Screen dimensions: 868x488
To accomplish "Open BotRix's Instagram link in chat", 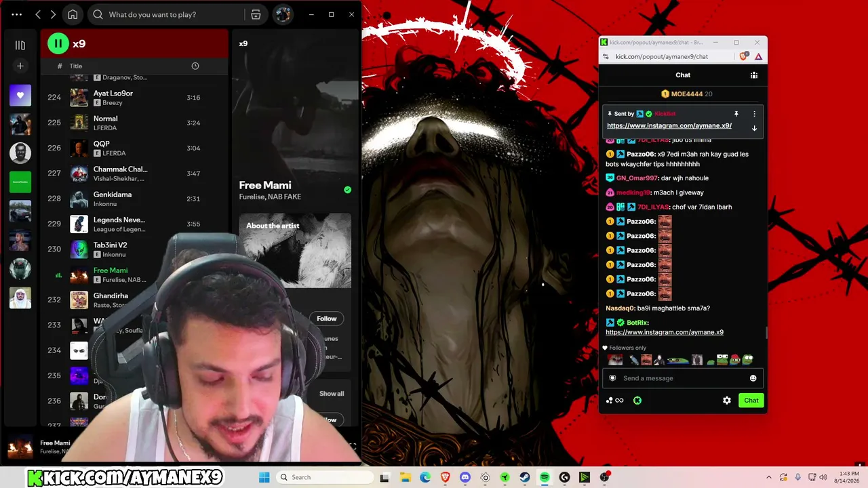I will [x=665, y=332].
